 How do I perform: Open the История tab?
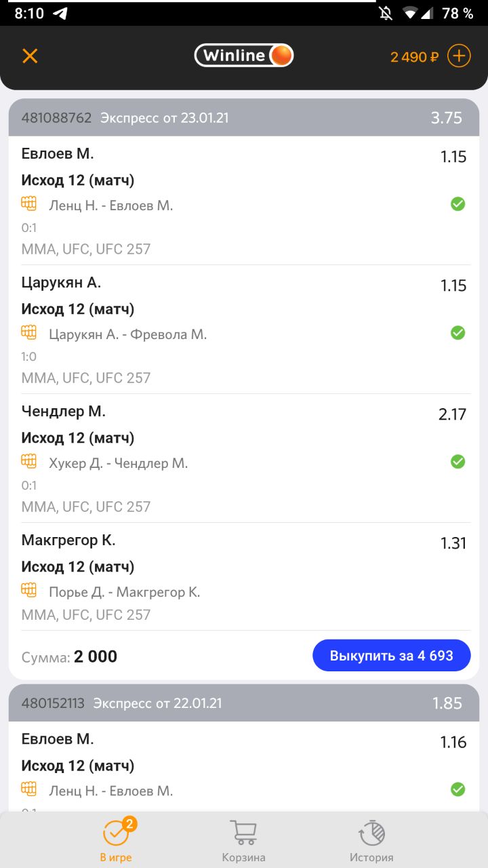371,840
